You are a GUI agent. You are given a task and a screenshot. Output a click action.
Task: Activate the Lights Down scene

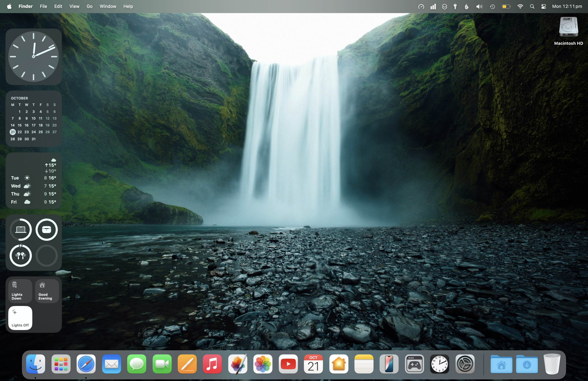pos(20,291)
